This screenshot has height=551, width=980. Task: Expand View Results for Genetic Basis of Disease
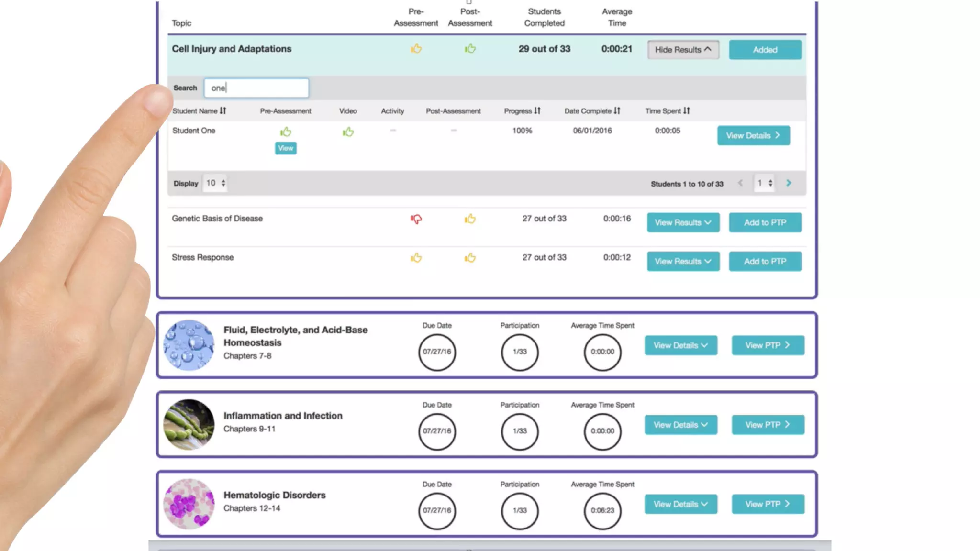click(x=683, y=222)
